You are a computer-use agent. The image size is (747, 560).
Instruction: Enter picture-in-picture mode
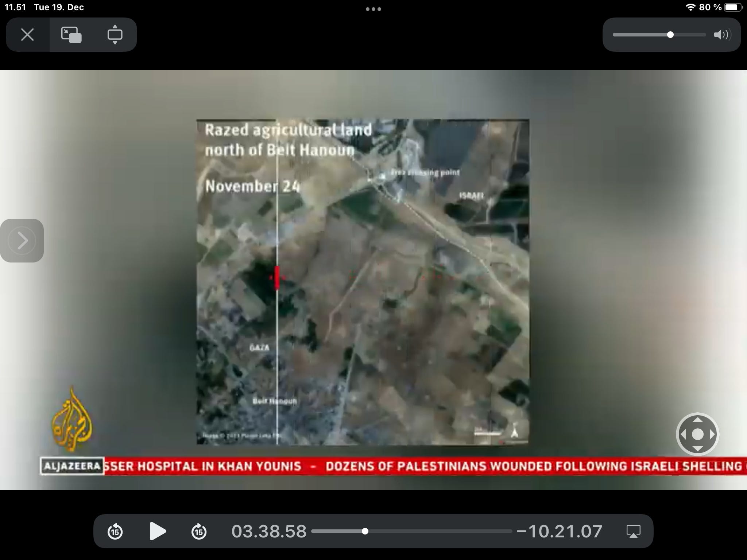pyautogui.click(x=71, y=35)
